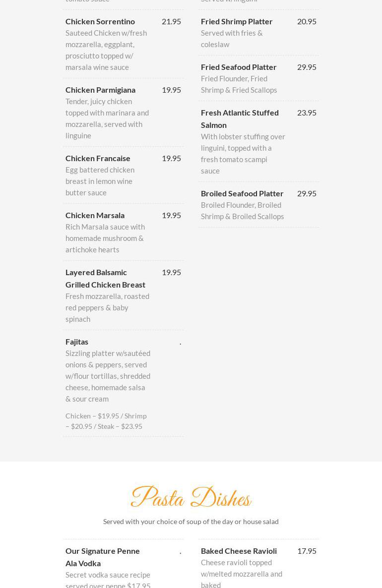382x588 pixels.
Task: Click the Fried Shrimp Platter title
Action: [x=237, y=21]
